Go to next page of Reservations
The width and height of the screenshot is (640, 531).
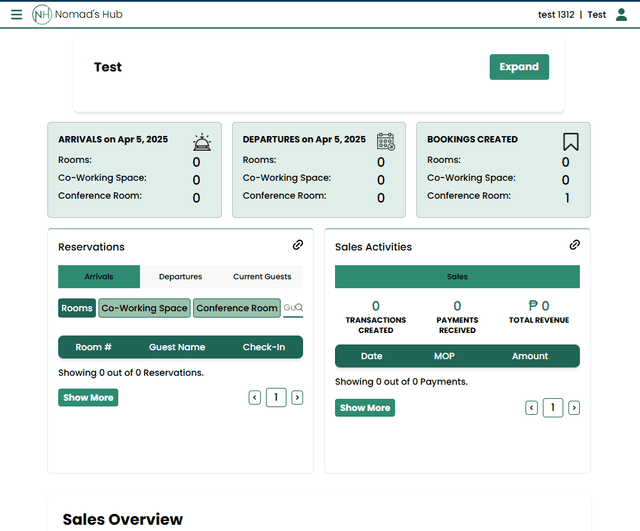(x=297, y=398)
